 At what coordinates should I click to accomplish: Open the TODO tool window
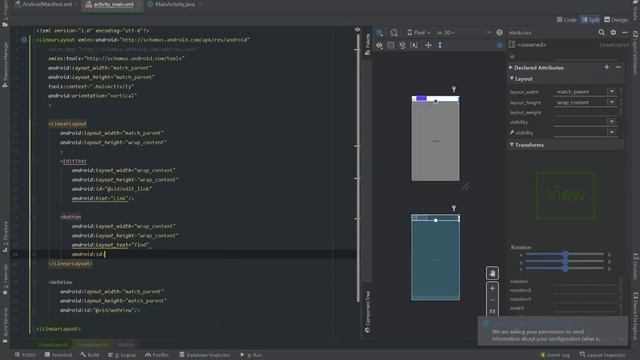point(25,355)
